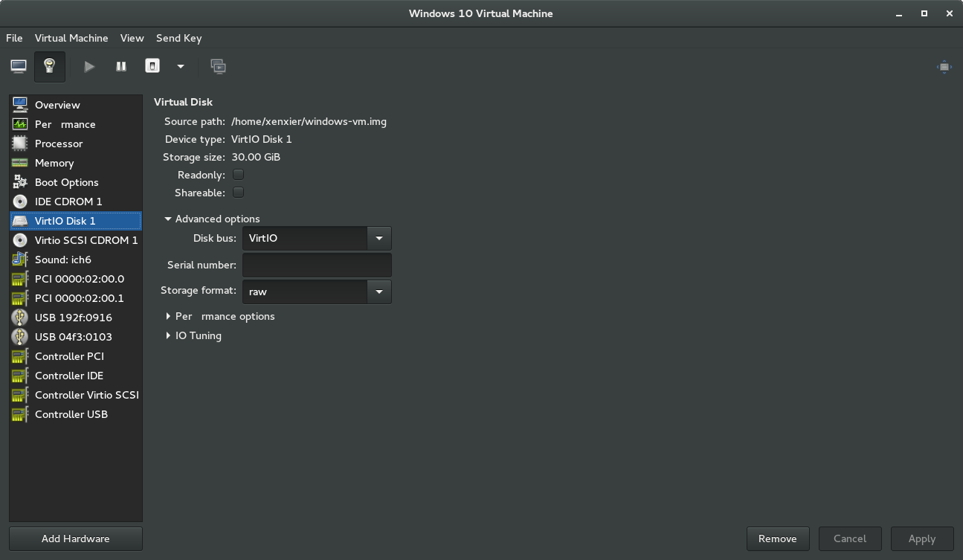
Task: Open the Boot Options gears icon
Action: click(x=20, y=182)
